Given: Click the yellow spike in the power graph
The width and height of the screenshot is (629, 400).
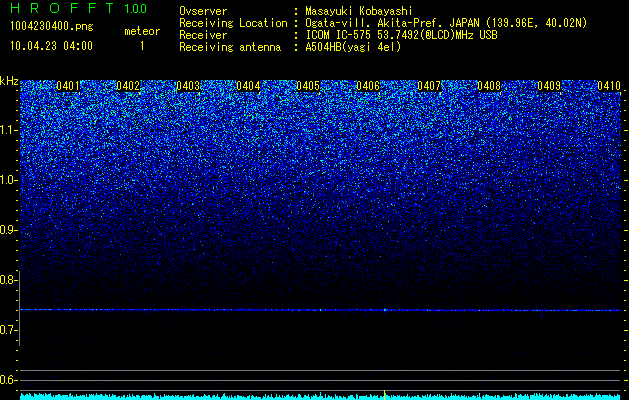Looking at the screenshot, I should point(385,395).
